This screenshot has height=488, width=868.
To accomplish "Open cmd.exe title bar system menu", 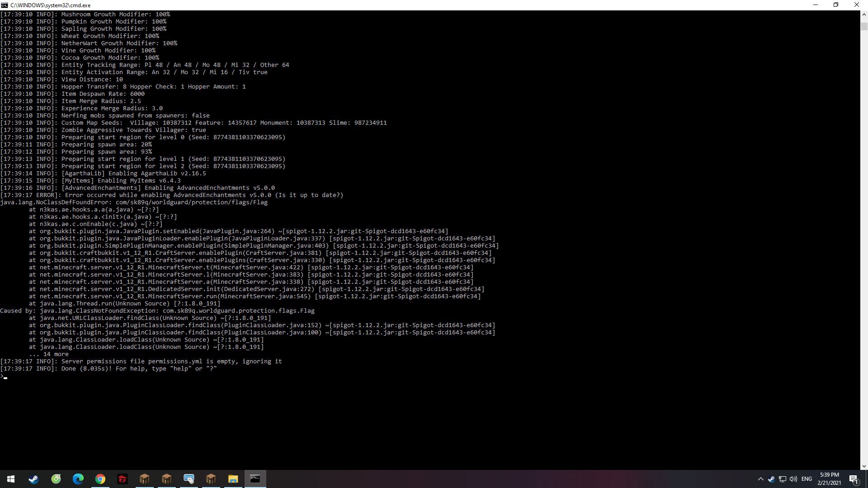I will coord(5,5).
